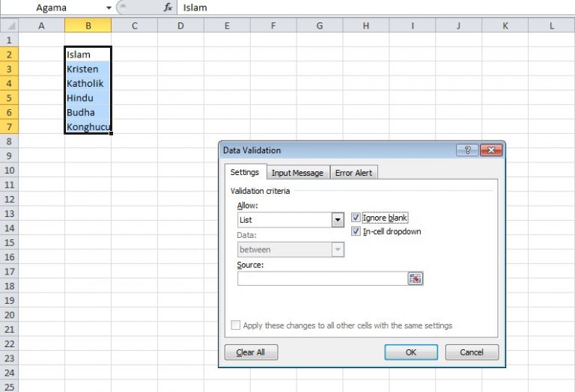Click the fill handle of the selected range
575x392 pixels.
(111, 133)
